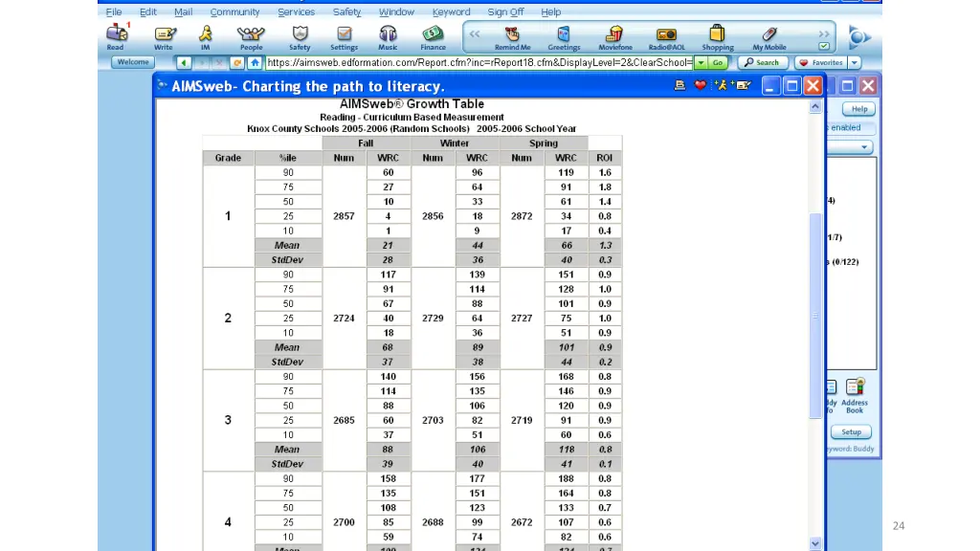Viewport: 980px width, 551px height.
Task: Click Grade 1 fall Num cell 2857
Action: point(344,216)
